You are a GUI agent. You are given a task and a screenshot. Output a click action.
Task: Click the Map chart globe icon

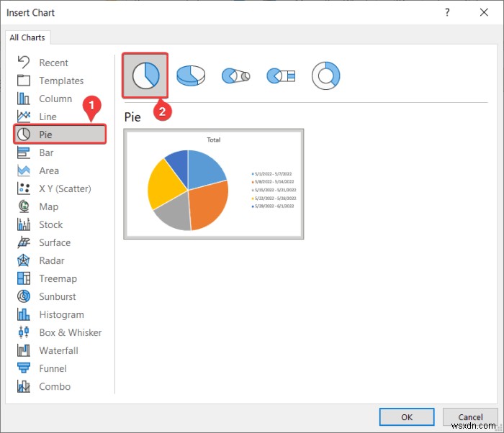pos(24,206)
